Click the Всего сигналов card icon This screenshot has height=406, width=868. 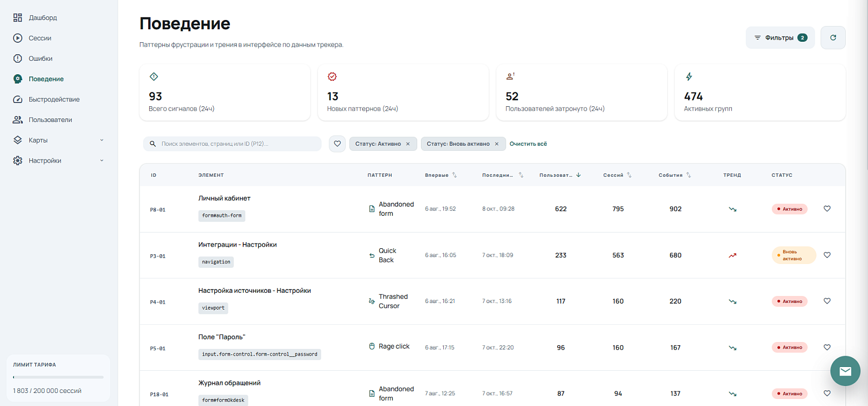(154, 77)
